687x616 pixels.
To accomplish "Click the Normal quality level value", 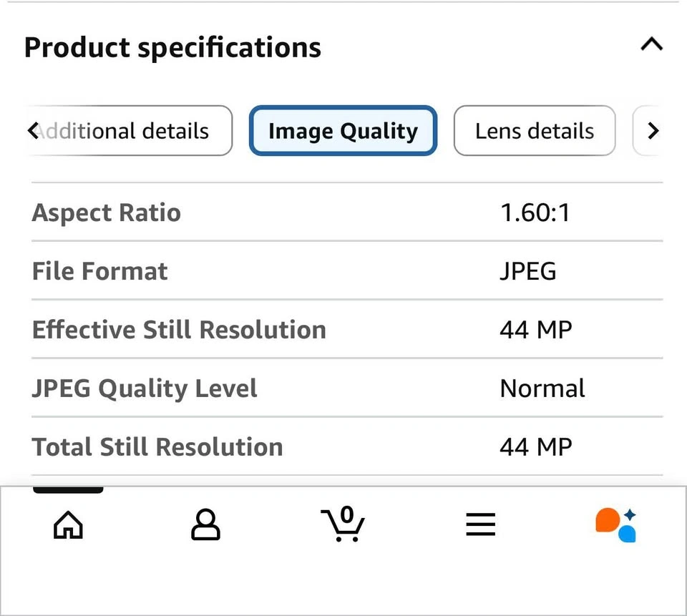I will pos(542,388).
